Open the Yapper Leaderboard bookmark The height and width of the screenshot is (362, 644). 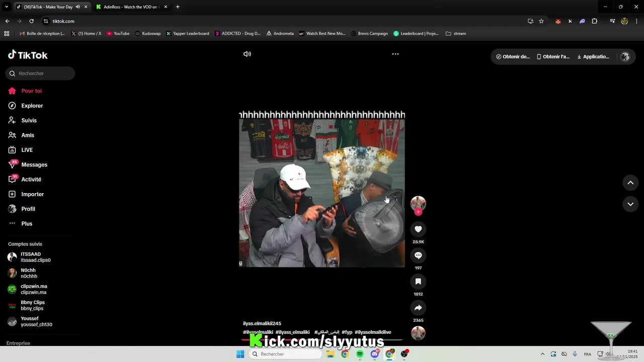tap(187, 34)
